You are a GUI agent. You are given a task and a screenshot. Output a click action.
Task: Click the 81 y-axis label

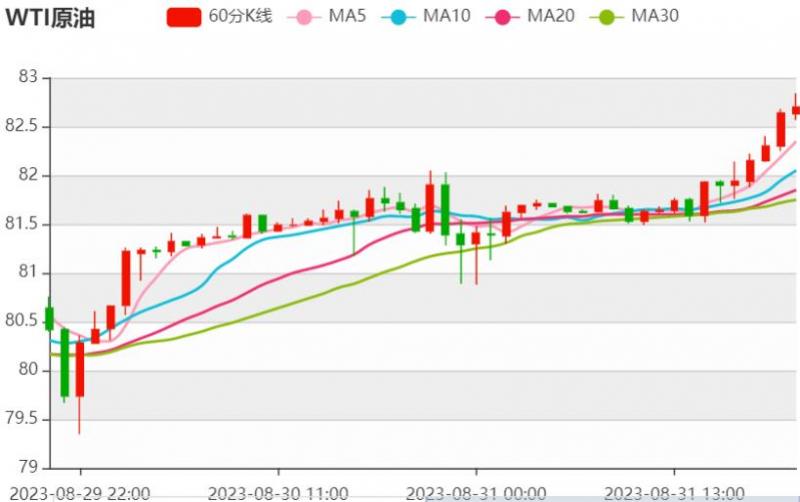click(28, 272)
